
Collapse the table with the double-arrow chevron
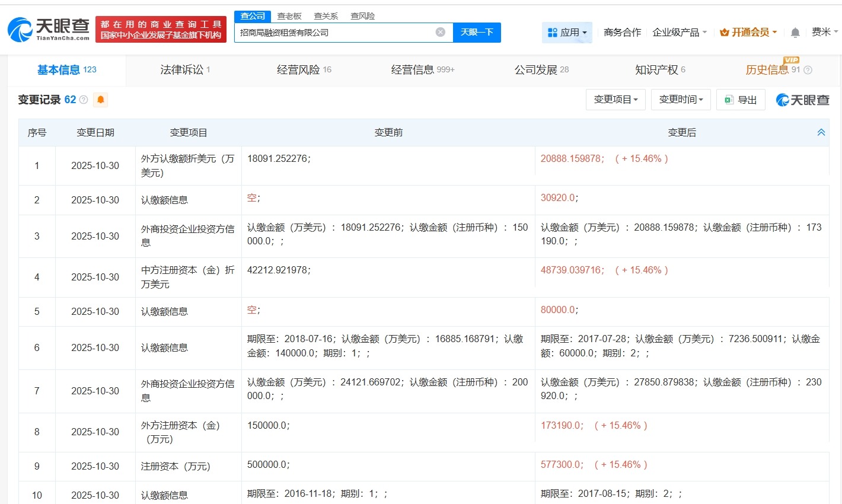(821, 132)
